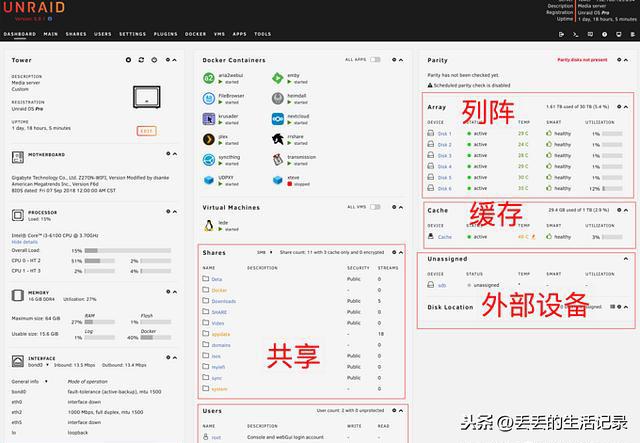Open the SMB protocol dropdown in Shares

click(264, 252)
